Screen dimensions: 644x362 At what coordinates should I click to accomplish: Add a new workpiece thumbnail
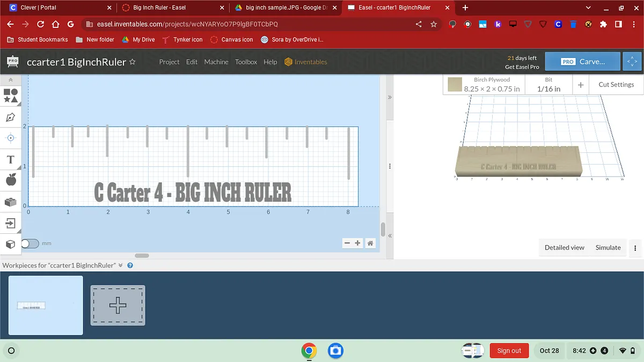click(x=118, y=305)
